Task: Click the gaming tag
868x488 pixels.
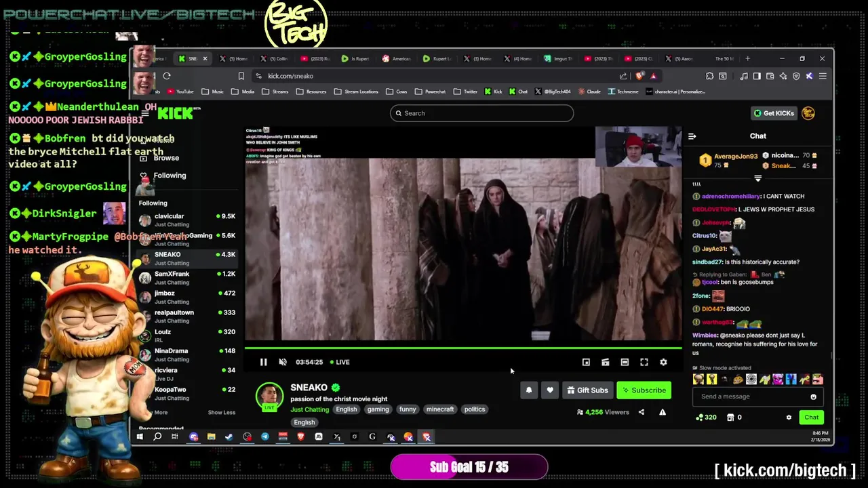Action: point(378,409)
